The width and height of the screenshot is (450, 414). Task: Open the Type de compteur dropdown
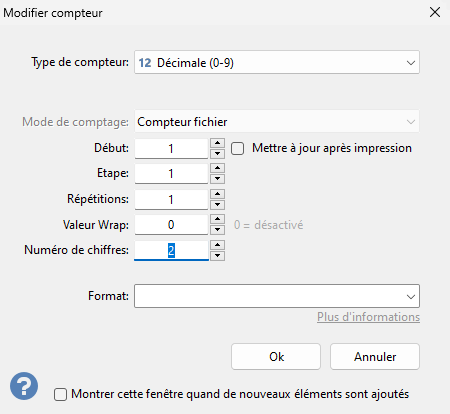click(x=277, y=62)
